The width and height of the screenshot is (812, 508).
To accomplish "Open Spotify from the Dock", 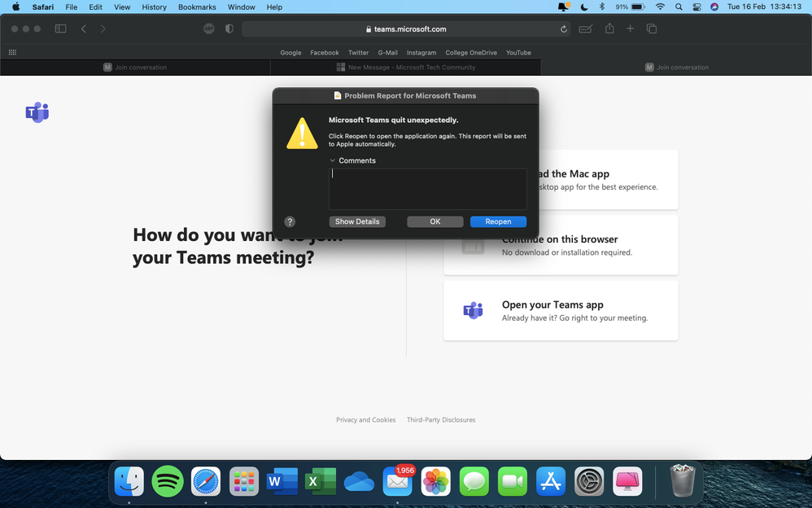I will click(168, 481).
